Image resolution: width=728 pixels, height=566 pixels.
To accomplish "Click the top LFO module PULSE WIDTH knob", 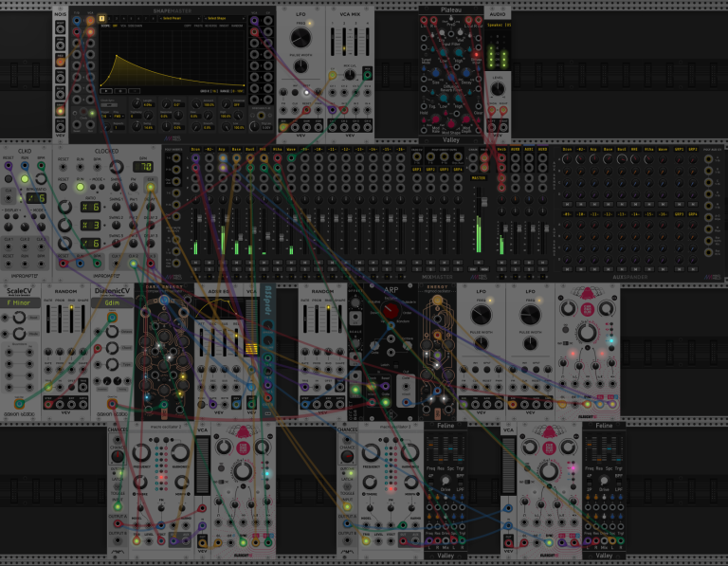I will pos(300,66).
